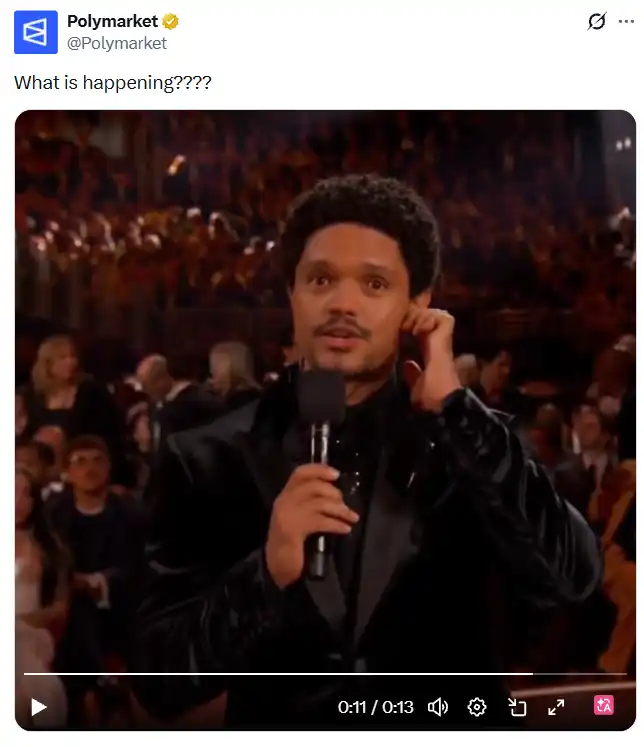
Task: Expand the video to fullscreen
Action: tap(556, 707)
